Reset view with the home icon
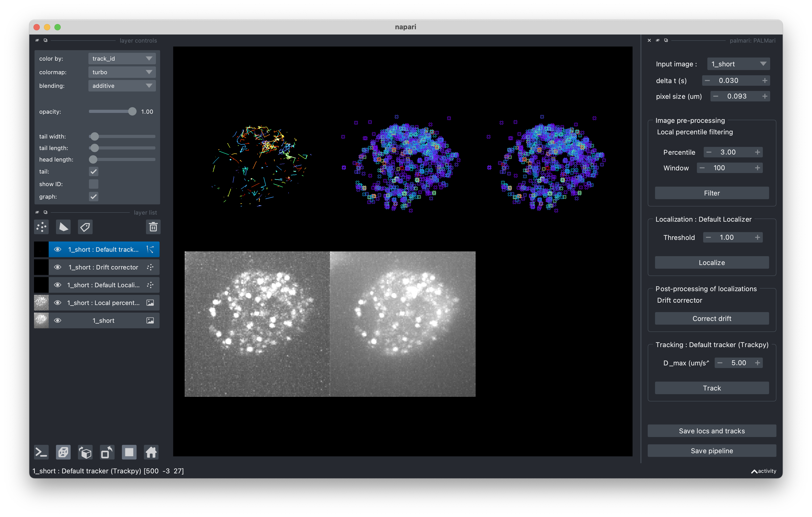Screen dimensions: 812x517 [151, 452]
